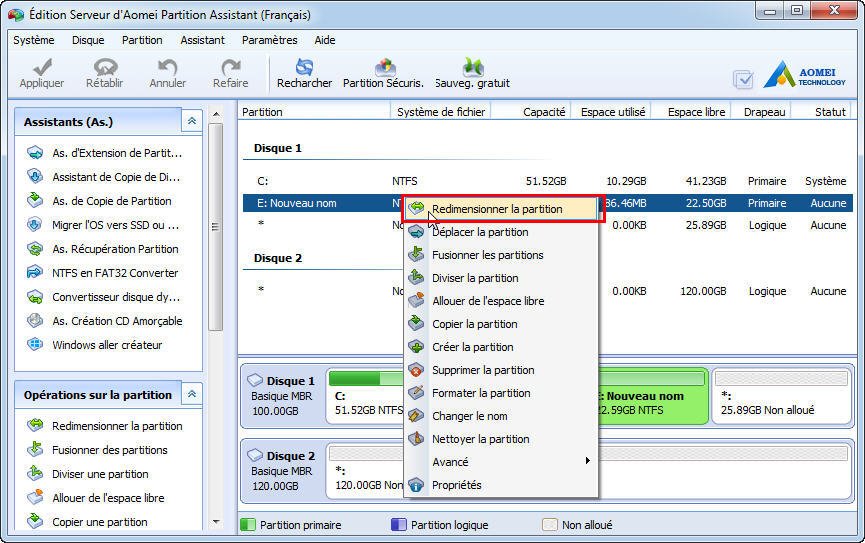Choose Créer la partition in context menu

(x=501, y=347)
